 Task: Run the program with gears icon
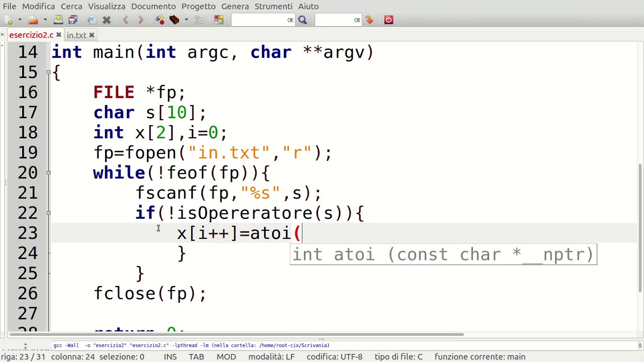[x=199, y=20]
